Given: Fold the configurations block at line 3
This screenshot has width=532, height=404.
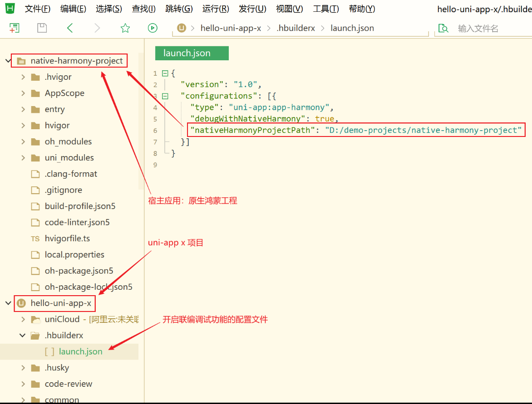Looking at the screenshot, I should (165, 96).
